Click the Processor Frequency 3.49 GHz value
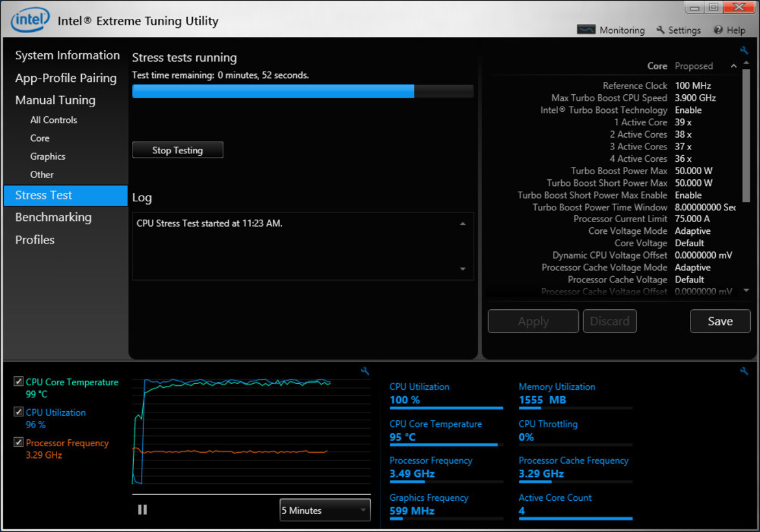Image resolution: width=760 pixels, height=532 pixels. [412, 474]
